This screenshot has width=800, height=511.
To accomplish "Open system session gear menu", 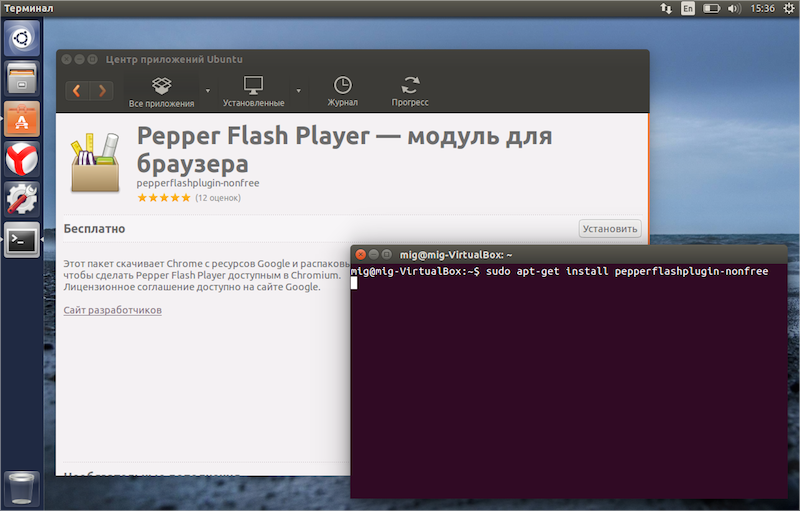I will coord(789,8).
